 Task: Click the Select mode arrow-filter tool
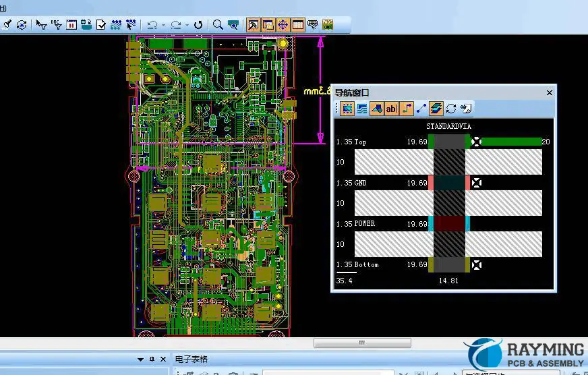[x=42, y=25]
